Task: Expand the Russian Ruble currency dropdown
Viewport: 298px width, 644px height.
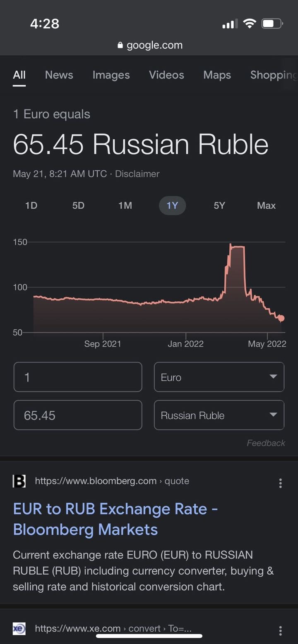Action: click(219, 415)
